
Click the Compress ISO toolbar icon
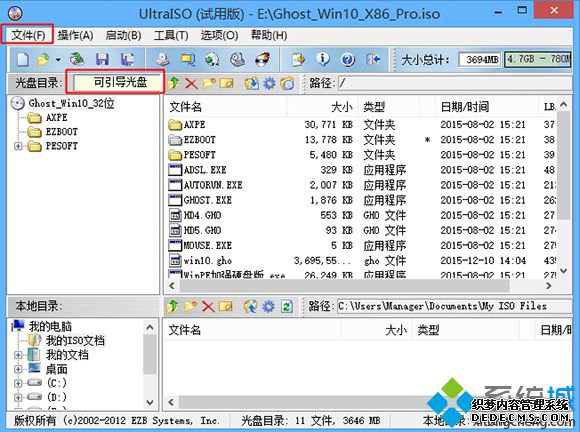tap(212, 59)
